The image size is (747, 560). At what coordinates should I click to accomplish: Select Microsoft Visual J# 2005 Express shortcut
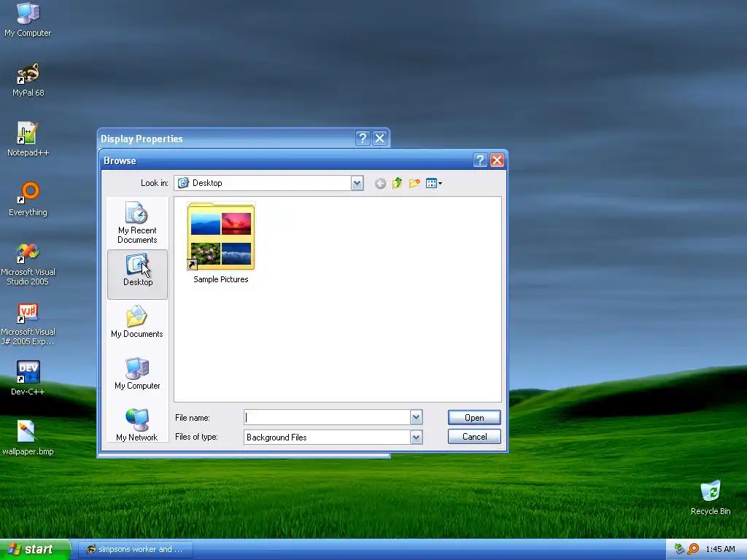(x=28, y=324)
